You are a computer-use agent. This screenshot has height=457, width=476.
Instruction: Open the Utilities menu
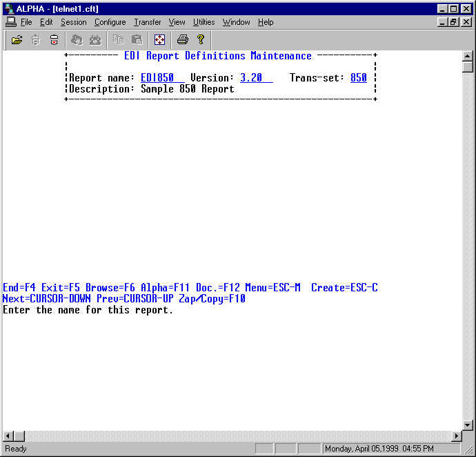pyautogui.click(x=204, y=22)
